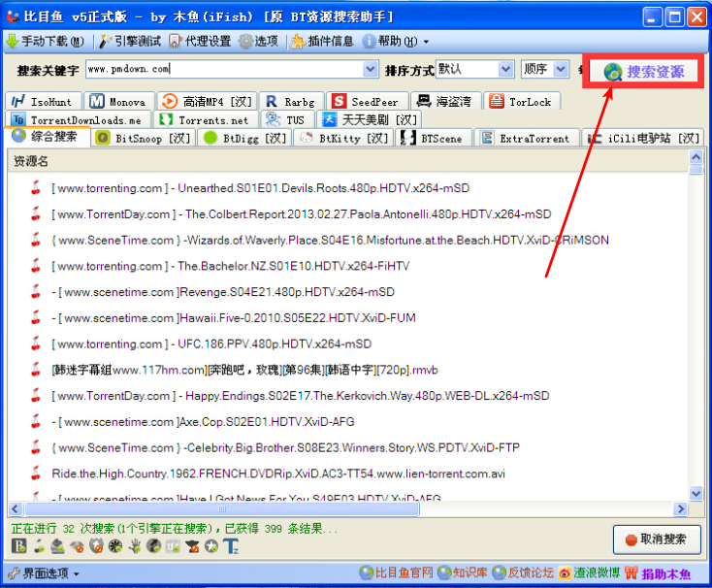Switch to the TorLock tab
712x588 pixels.
click(x=522, y=101)
